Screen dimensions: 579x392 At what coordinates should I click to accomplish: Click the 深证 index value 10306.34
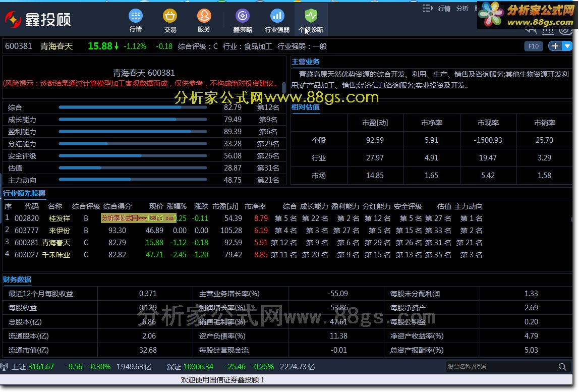pyautogui.click(x=198, y=367)
